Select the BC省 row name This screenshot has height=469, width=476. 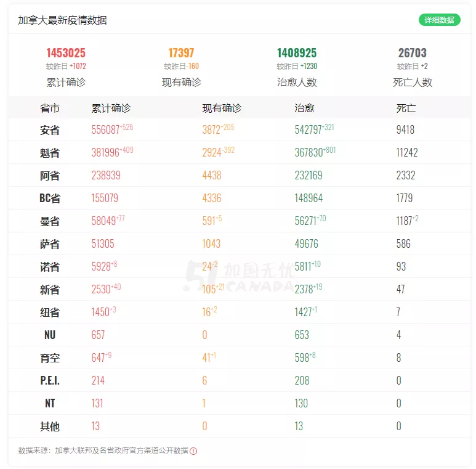[50, 198]
